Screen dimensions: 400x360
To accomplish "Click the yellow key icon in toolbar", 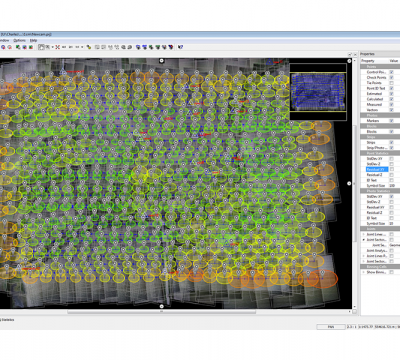I will tap(89, 47).
